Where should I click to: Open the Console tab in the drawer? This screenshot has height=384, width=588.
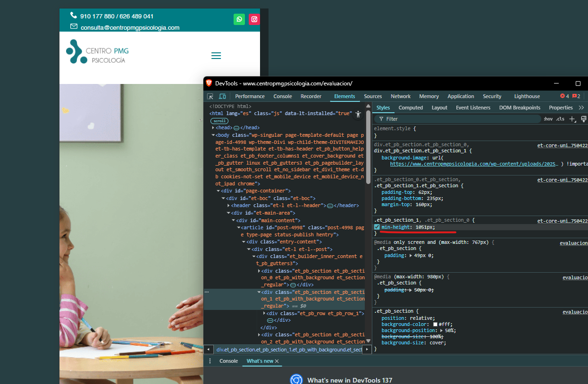tap(229, 361)
